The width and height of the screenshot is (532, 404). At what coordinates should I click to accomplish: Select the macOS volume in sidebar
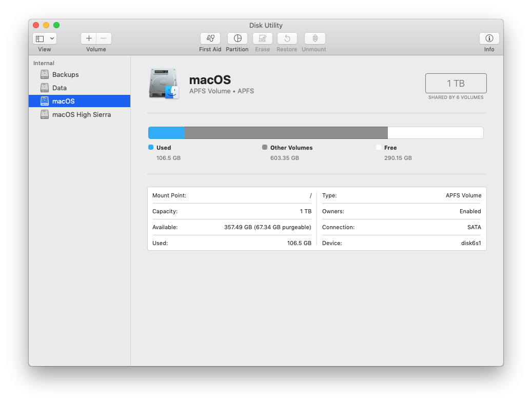[x=63, y=101]
